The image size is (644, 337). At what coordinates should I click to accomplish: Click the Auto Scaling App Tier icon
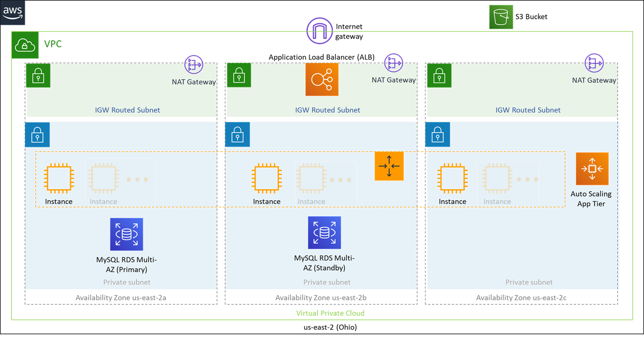[x=592, y=169]
